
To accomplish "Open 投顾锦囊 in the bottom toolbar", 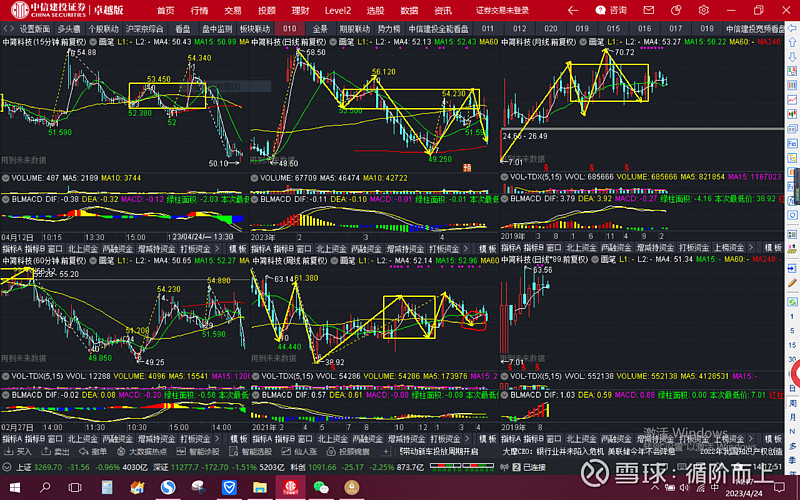I will pyautogui.click(x=348, y=452).
